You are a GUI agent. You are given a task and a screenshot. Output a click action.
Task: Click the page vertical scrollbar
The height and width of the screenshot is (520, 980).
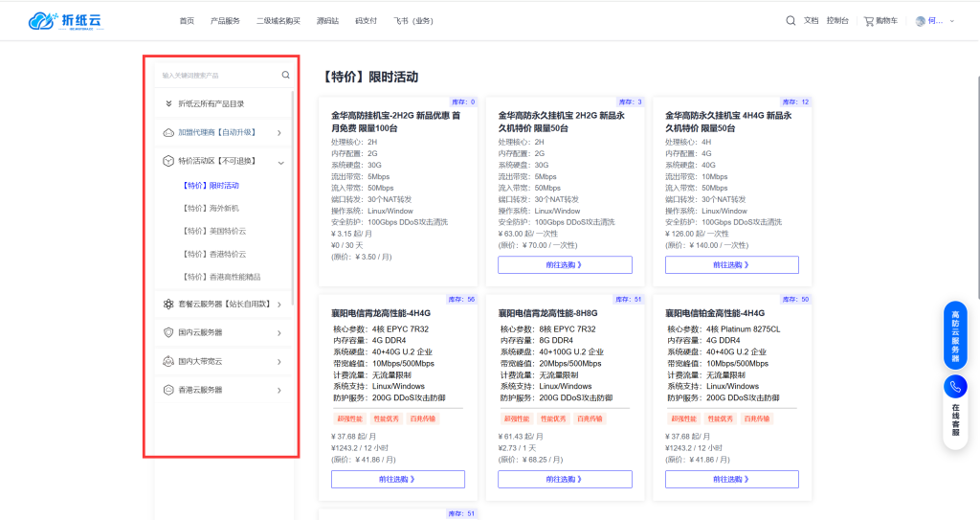pos(977,188)
